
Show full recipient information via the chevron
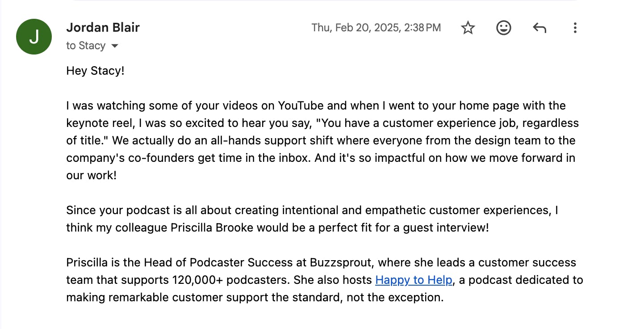(x=115, y=45)
